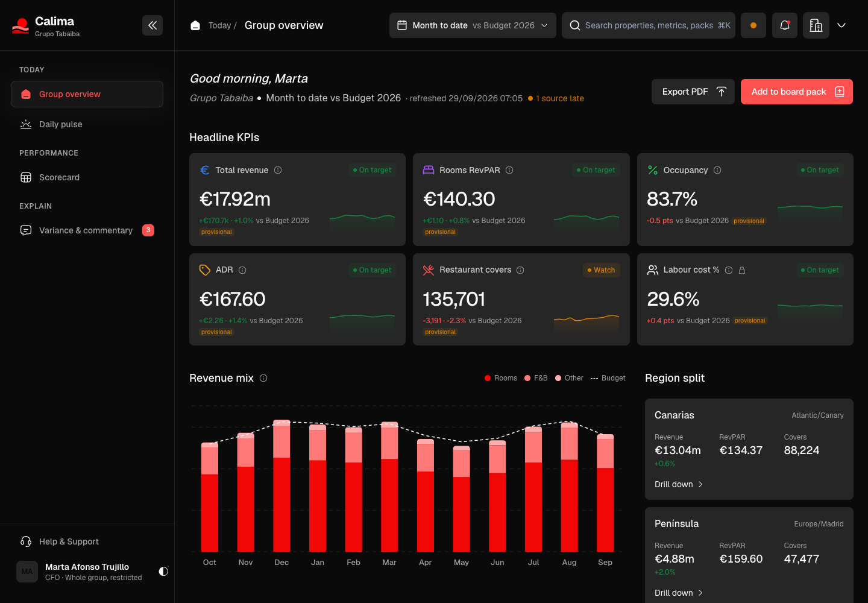
Task: Show info for Restaurant covers KPI
Action: (x=520, y=270)
